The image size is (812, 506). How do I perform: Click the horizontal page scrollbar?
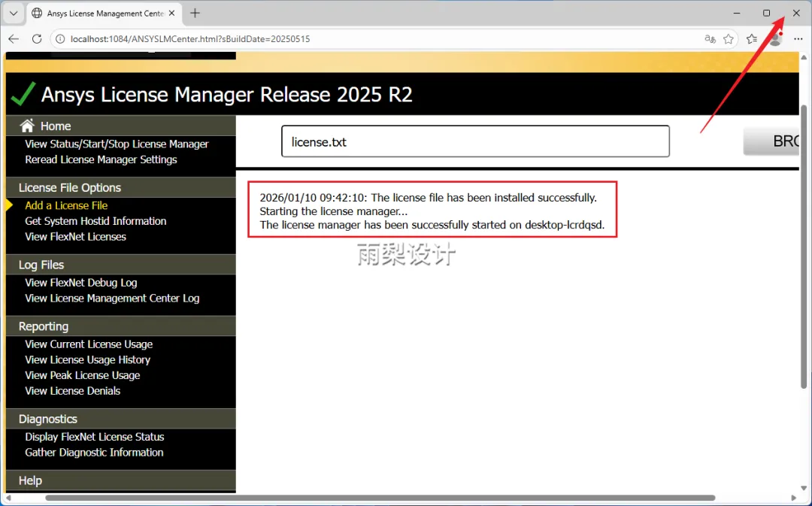pos(380,498)
